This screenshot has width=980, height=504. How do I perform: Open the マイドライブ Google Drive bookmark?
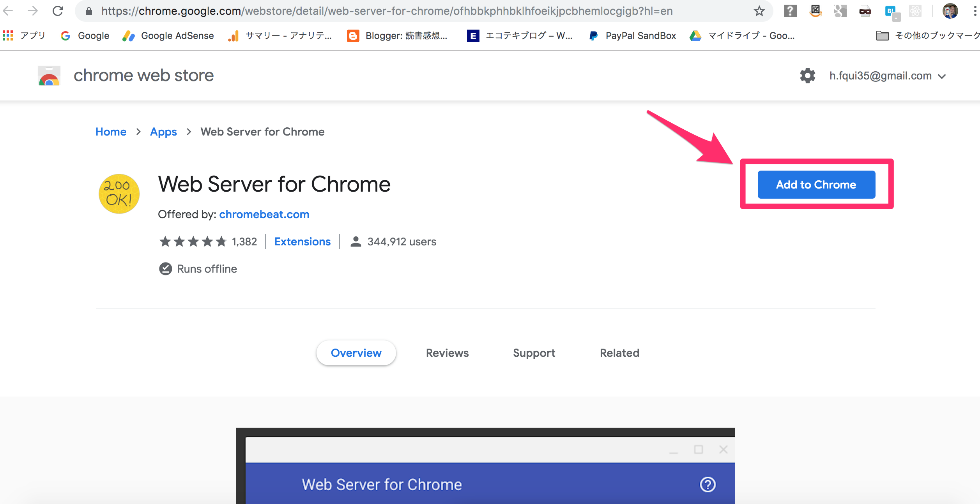[742, 36]
